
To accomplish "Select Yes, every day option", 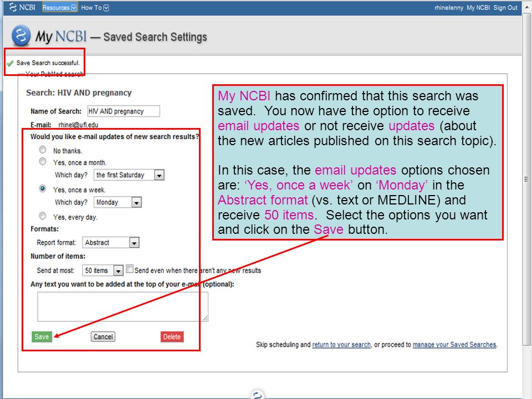I will coord(43,216).
